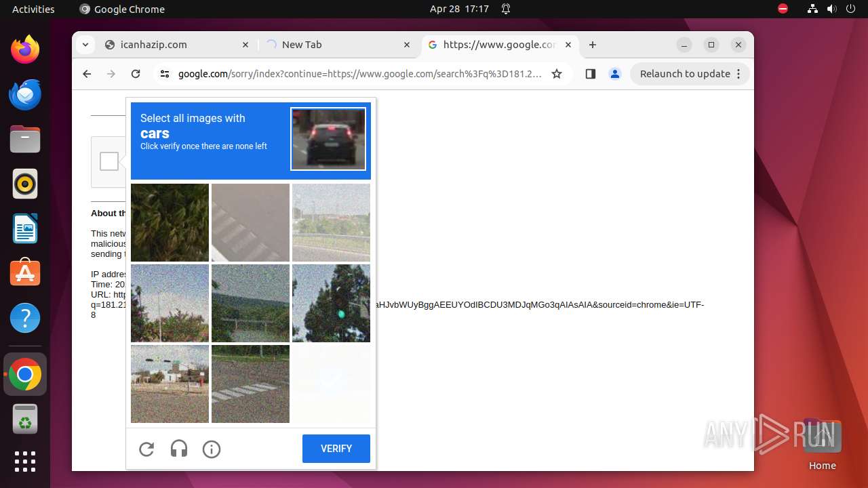This screenshot has width=868, height=488.
Task: Launch Firefox from the dock
Action: 25,49
